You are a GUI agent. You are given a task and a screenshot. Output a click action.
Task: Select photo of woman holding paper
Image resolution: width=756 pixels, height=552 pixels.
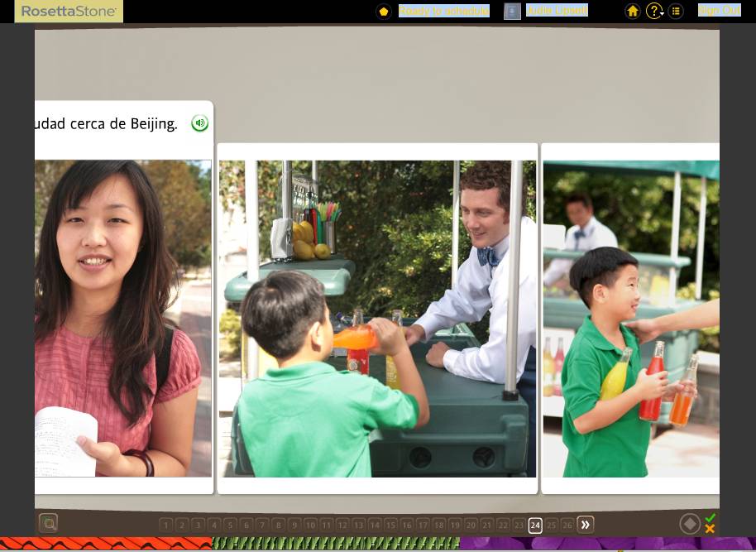123,319
